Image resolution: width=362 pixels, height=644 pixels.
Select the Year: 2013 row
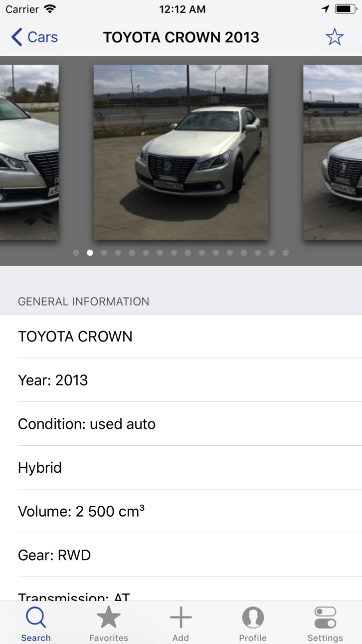(x=181, y=380)
